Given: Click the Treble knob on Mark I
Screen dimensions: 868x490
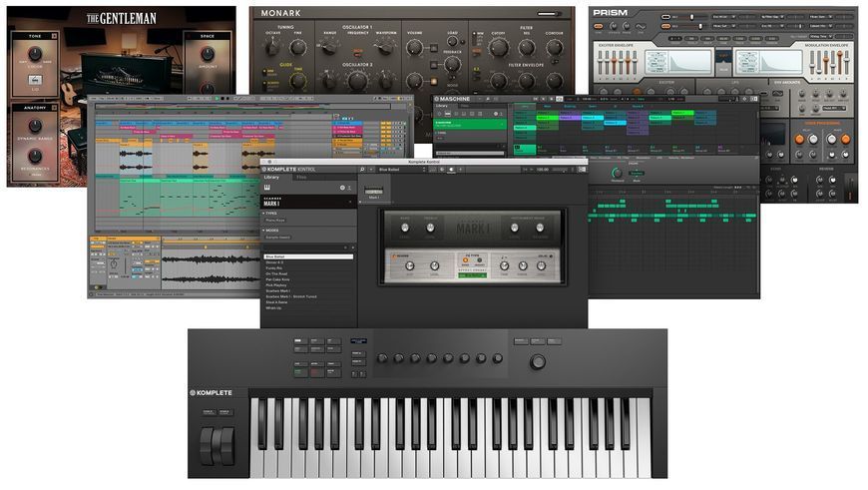Looking at the screenshot, I should (x=430, y=228).
